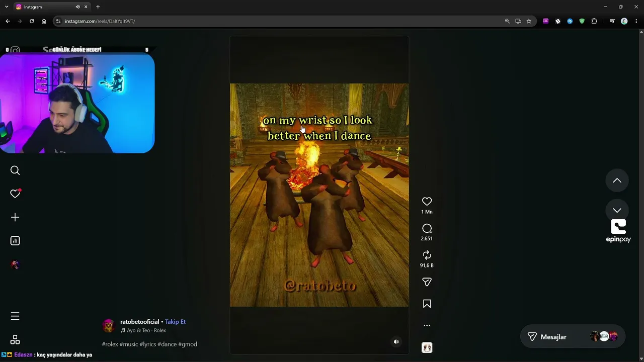Open the Ayo & Teo · Rolex audio
Image resolution: width=644 pixels, height=362 pixels.
143,330
